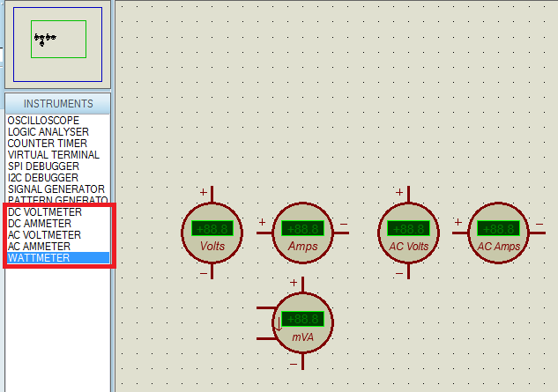
Task: Pick AC AMMETER in instruments list
Action: pos(39,247)
